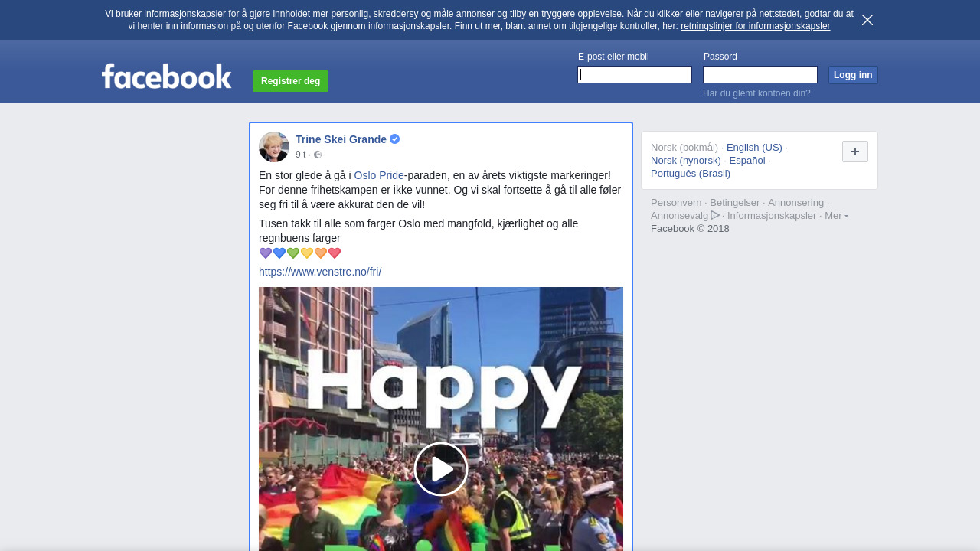This screenshot has width=980, height=551.
Task: Close the cookie notice banner
Action: click(867, 20)
